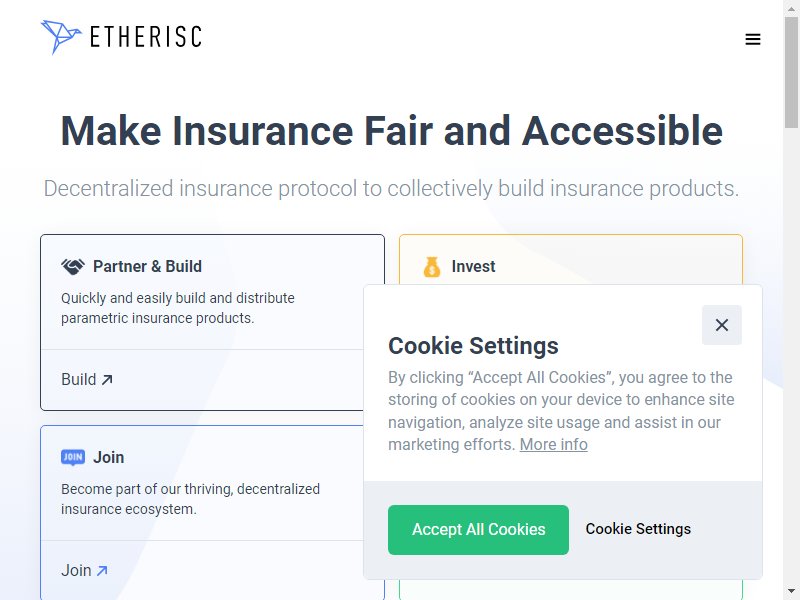Click the ETHERISC wordmark text
This screenshot has width=800, height=600.
tap(146, 37)
